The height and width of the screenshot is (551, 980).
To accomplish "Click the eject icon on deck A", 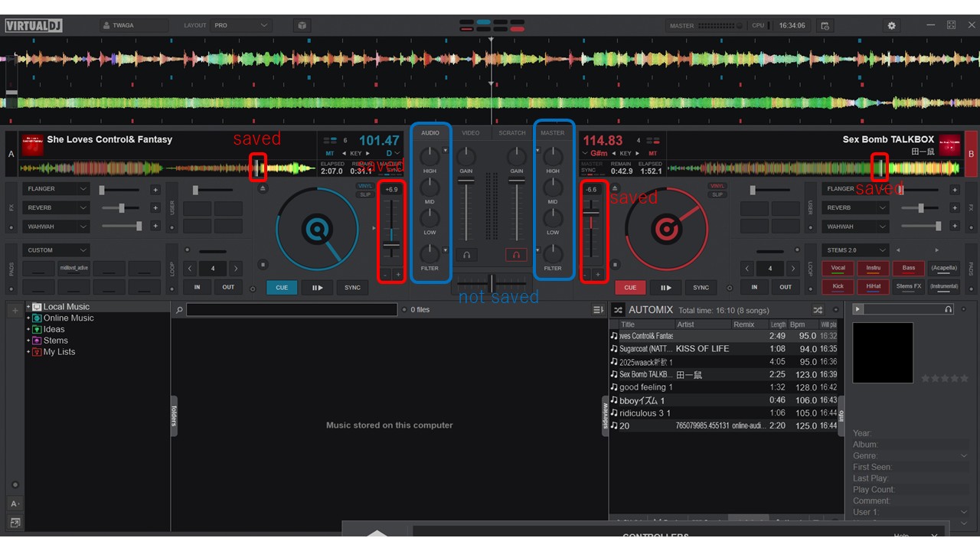I will point(263,188).
